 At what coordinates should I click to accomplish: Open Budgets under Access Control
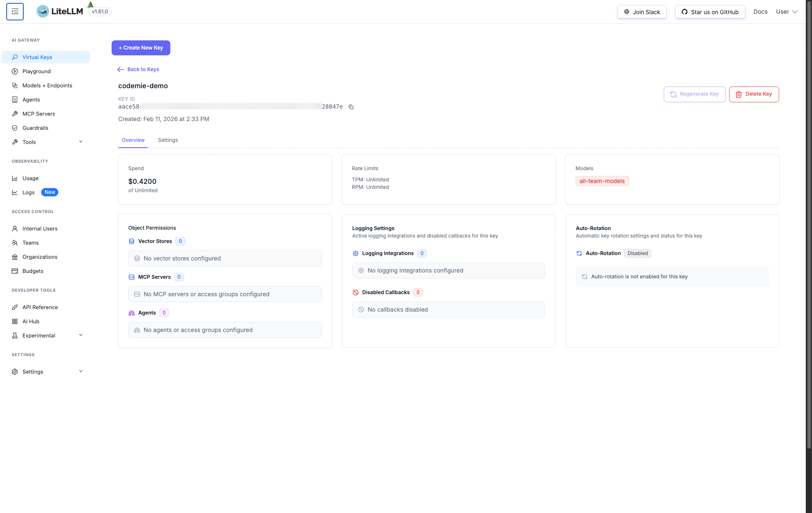click(x=32, y=271)
